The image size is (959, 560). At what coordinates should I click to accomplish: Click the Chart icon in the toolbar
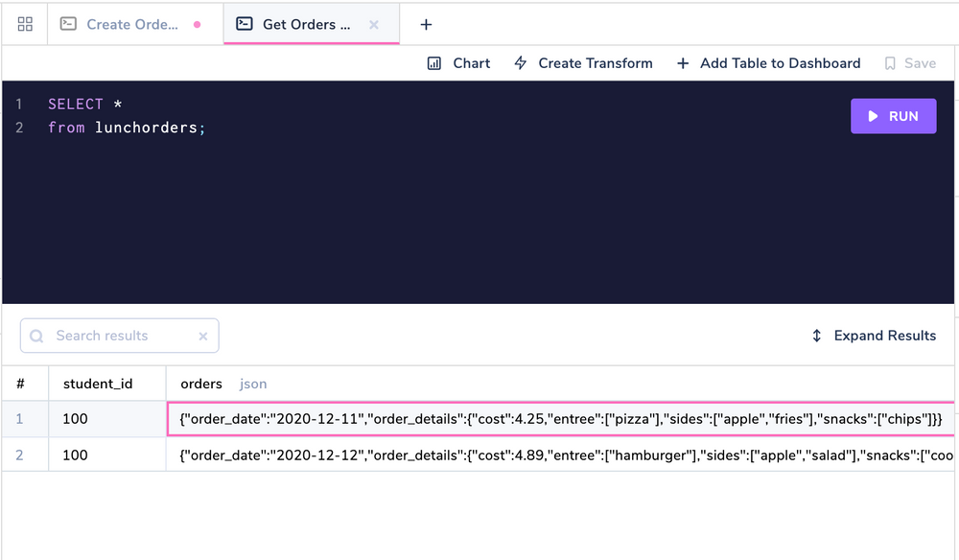[436, 63]
